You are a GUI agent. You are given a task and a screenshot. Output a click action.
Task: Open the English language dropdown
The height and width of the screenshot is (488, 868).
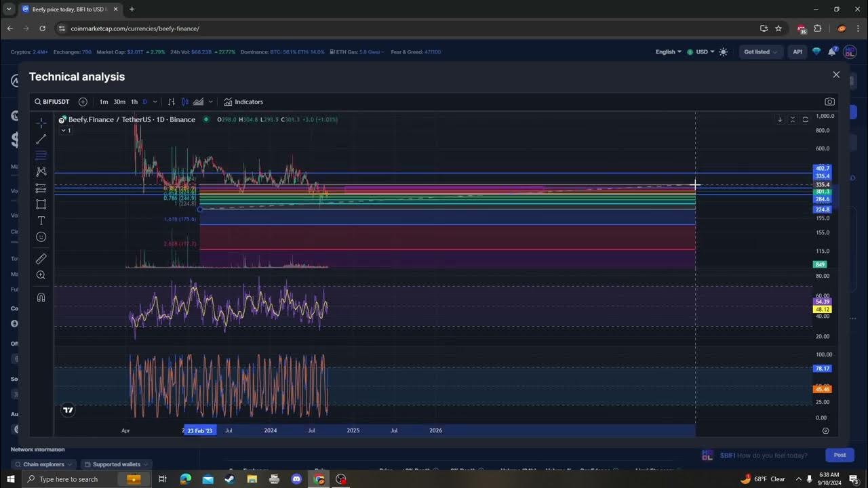pos(669,52)
